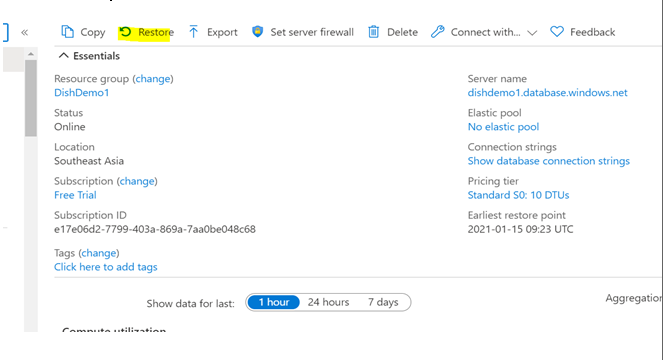This screenshot has width=663, height=360.
Task: Click the Pricing tier label
Action: pyautogui.click(x=493, y=181)
